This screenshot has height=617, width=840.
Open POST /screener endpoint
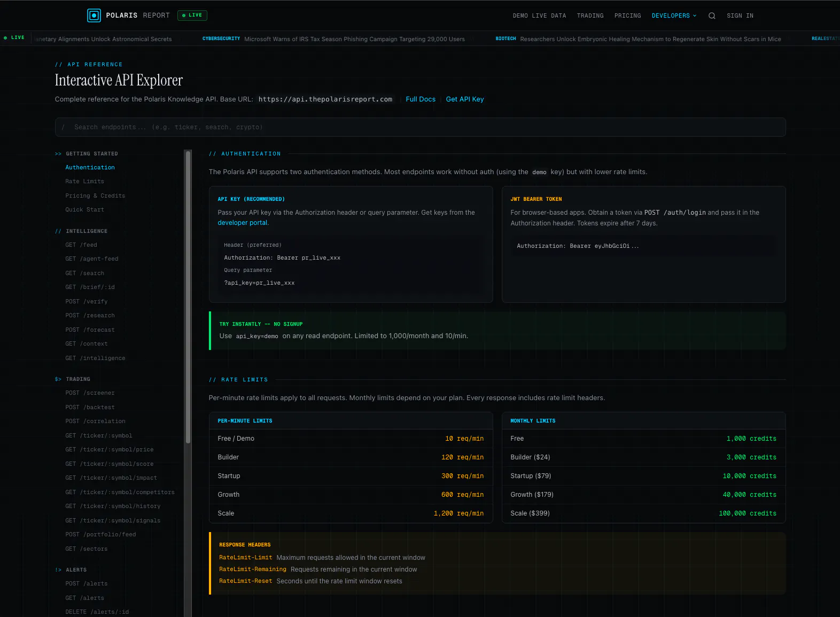[90, 393]
